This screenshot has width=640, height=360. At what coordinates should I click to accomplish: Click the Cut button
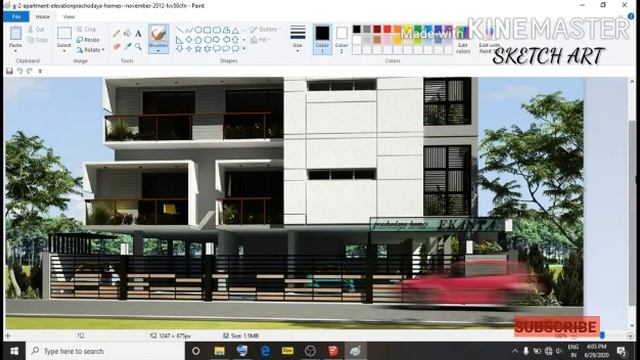click(x=36, y=29)
